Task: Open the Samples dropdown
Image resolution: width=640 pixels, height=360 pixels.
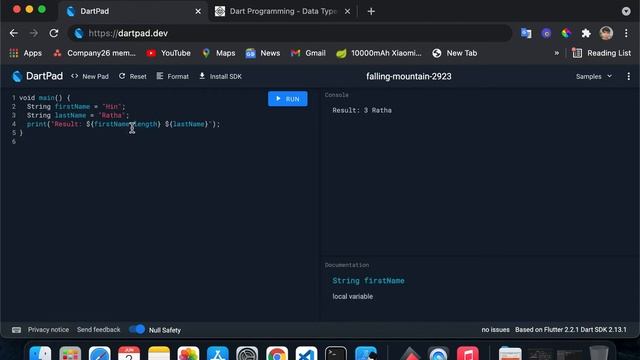Action: point(593,76)
